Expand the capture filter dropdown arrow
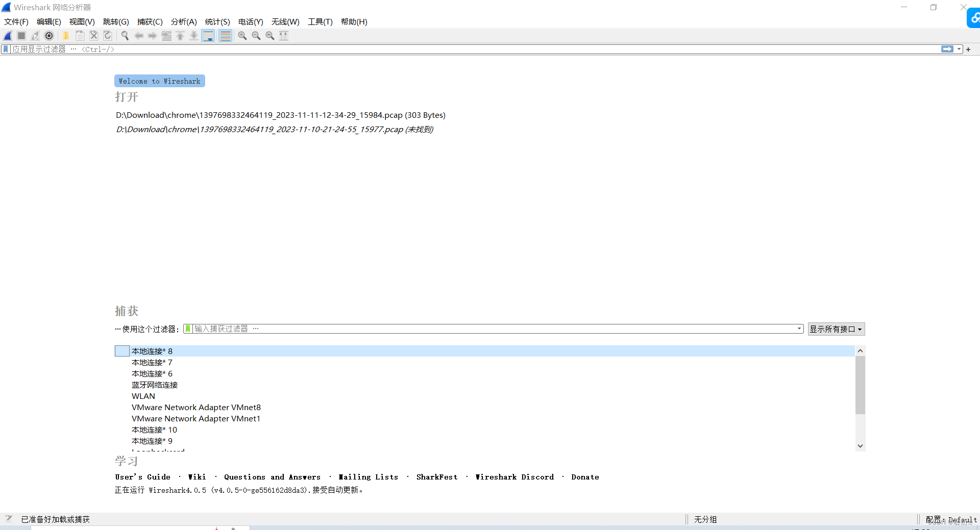The width and height of the screenshot is (980, 530). (x=799, y=329)
